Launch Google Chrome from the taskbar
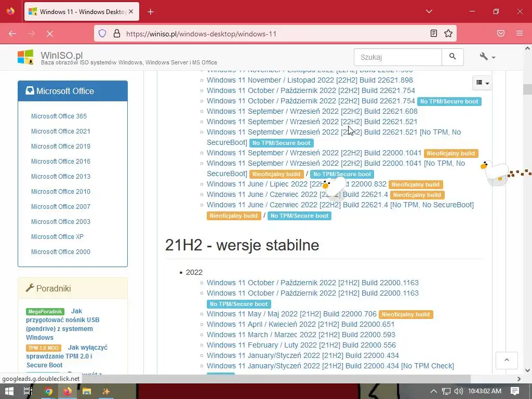The image size is (532, 399). (x=48, y=391)
